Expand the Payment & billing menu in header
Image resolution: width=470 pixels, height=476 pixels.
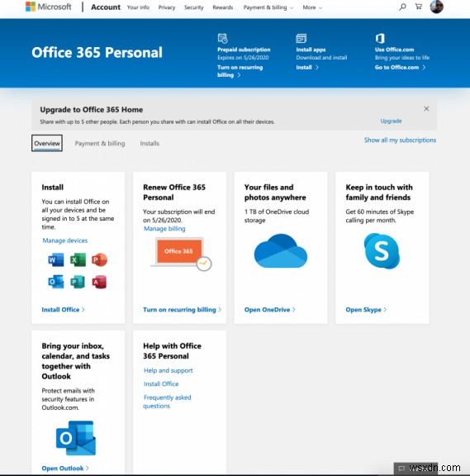(x=268, y=7)
